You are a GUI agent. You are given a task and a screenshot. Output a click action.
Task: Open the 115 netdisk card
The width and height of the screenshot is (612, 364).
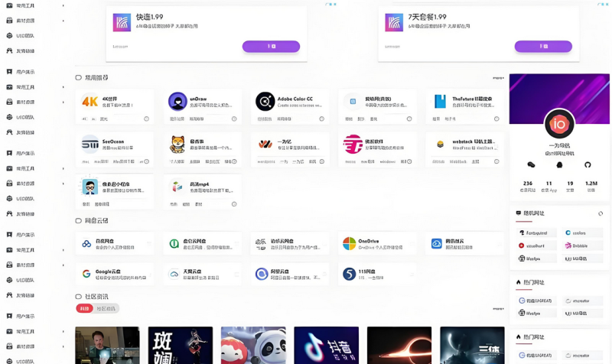click(x=377, y=274)
